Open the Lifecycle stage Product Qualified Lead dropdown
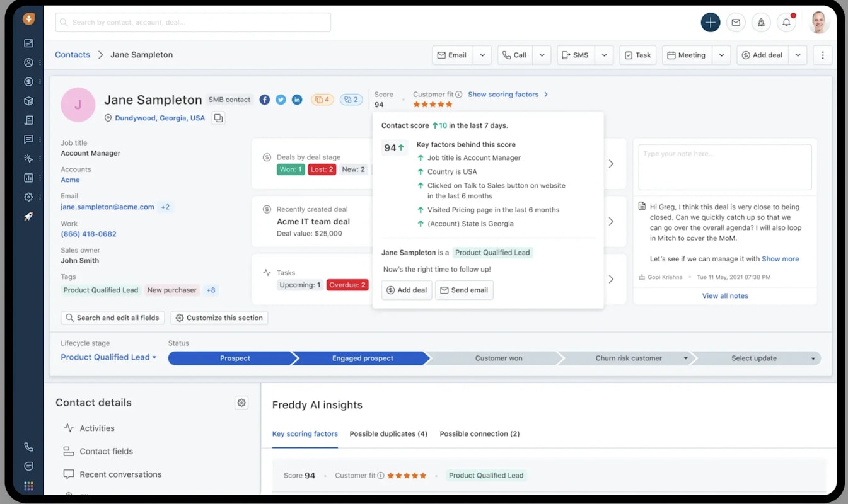The image size is (848, 504). 108,357
